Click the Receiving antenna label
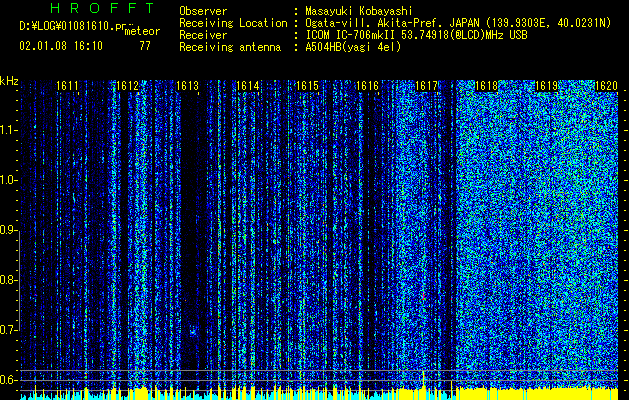 230,47
